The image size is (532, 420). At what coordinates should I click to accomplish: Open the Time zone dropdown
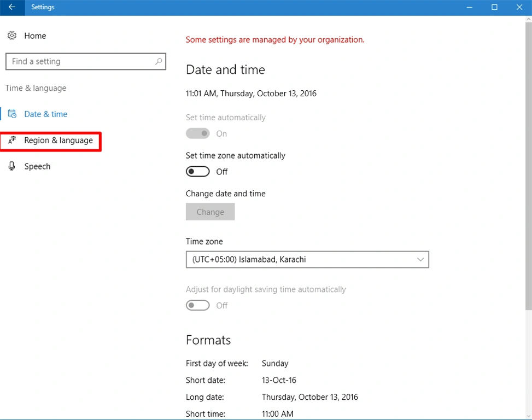pyautogui.click(x=307, y=260)
